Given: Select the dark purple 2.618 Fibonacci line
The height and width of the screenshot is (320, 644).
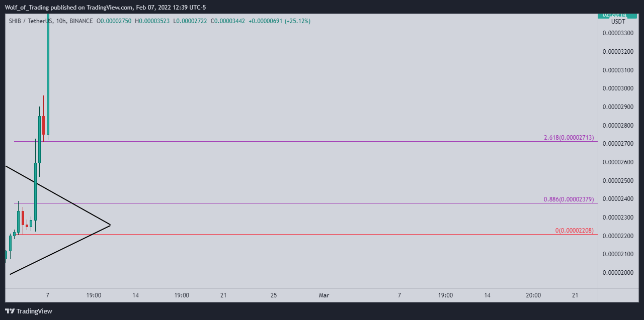Looking at the screenshot, I should pyautogui.click(x=306, y=142).
